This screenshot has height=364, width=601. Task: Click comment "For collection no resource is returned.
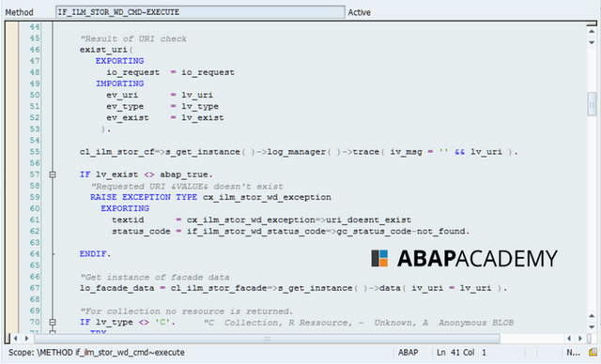coord(186,311)
